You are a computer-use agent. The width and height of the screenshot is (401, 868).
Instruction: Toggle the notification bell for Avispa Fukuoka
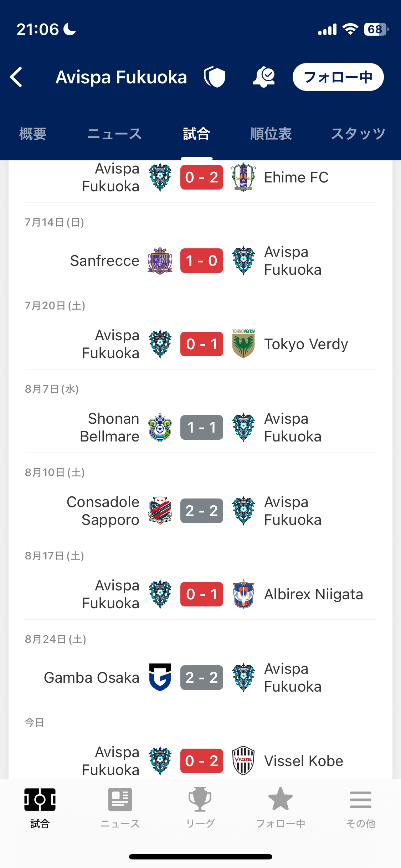[x=264, y=77]
